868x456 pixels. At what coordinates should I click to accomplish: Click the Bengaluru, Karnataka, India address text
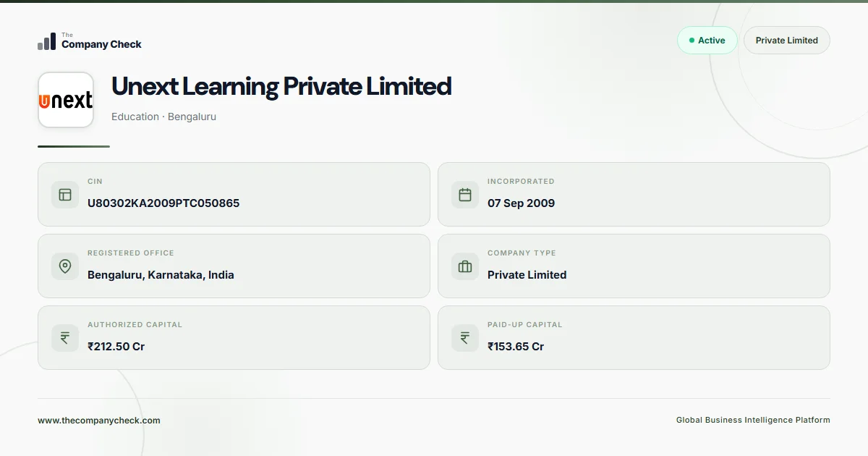tap(161, 275)
